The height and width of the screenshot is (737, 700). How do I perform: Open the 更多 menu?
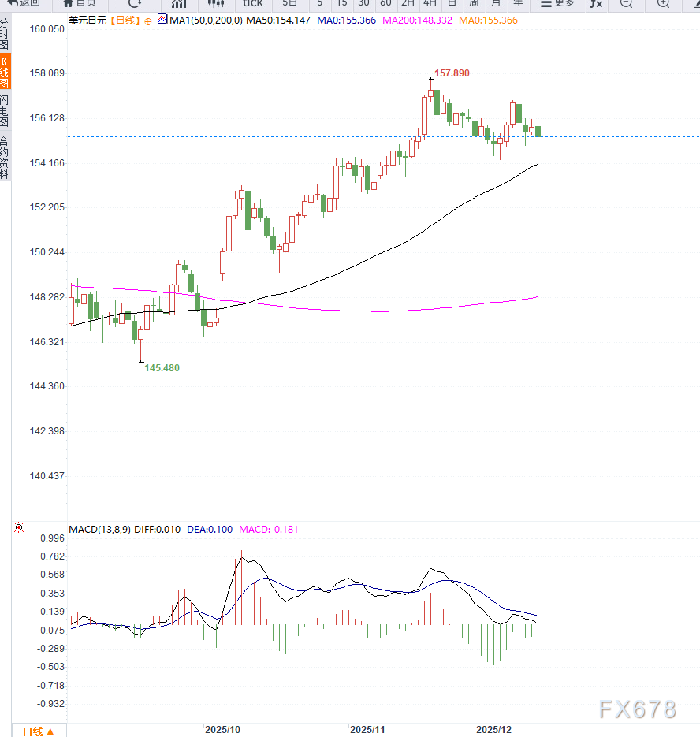coord(557,3)
